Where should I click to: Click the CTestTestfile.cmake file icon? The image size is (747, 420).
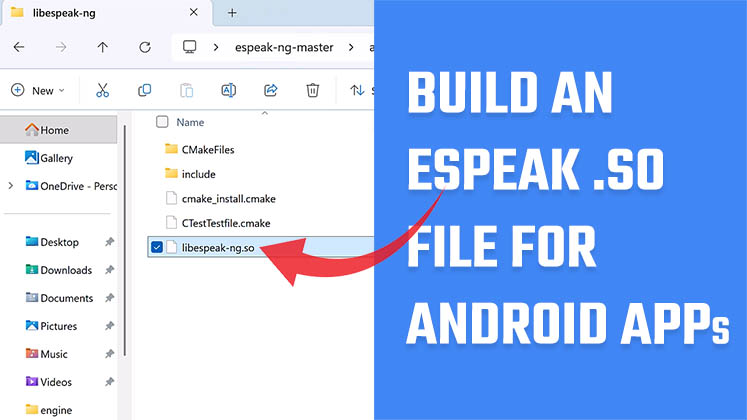pyautogui.click(x=172, y=222)
